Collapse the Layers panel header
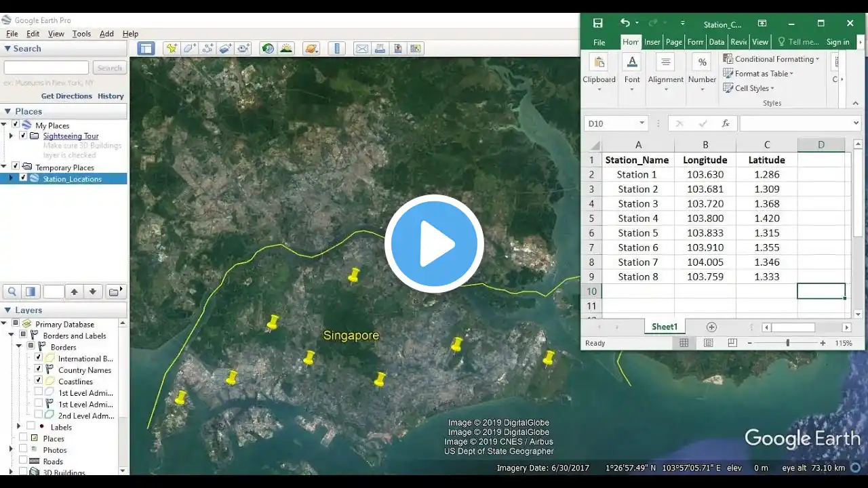Screen dimensions: 868x488 point(64,310)
